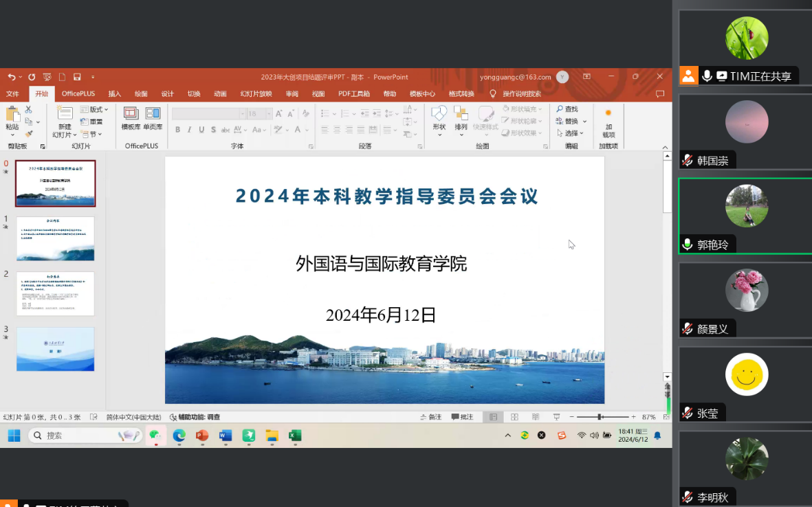Viewport: 812px width, 507px height.
Task: Expand the 节 section dropdown
Action: 91,134
